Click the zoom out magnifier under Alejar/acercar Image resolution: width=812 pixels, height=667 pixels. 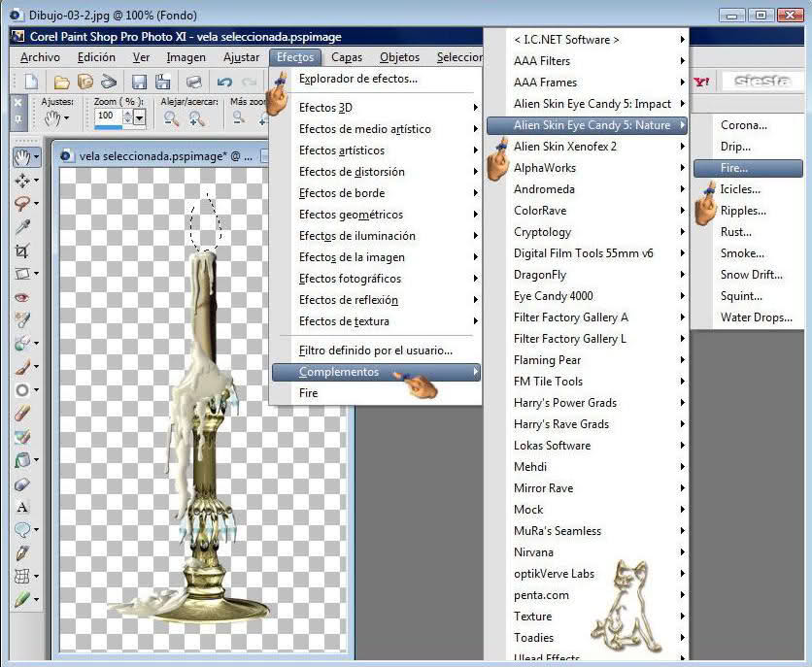click(171, 118)
